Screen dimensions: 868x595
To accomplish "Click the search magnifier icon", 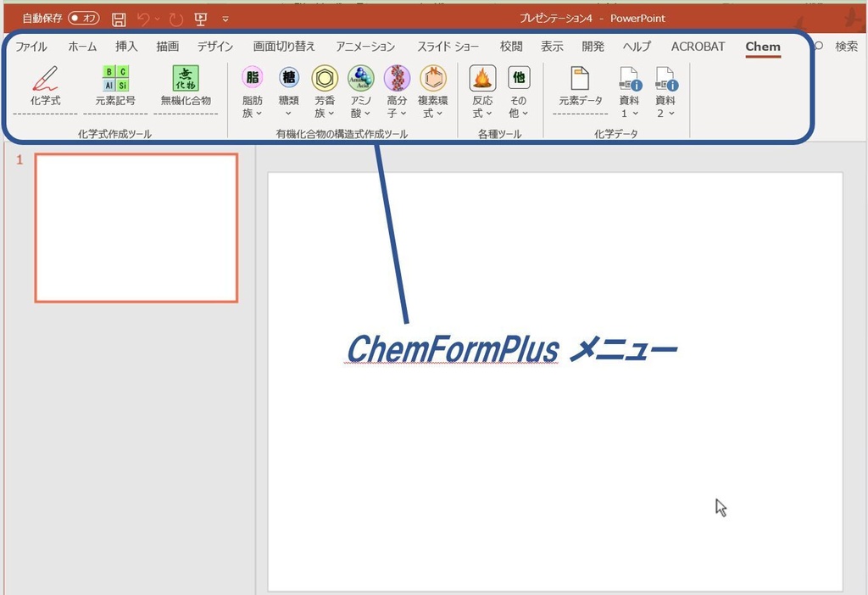I will [819, 46].
